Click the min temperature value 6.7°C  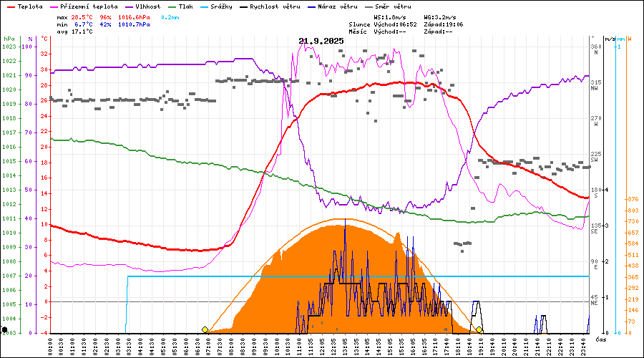pyautogui.click(x=82, y=24)
